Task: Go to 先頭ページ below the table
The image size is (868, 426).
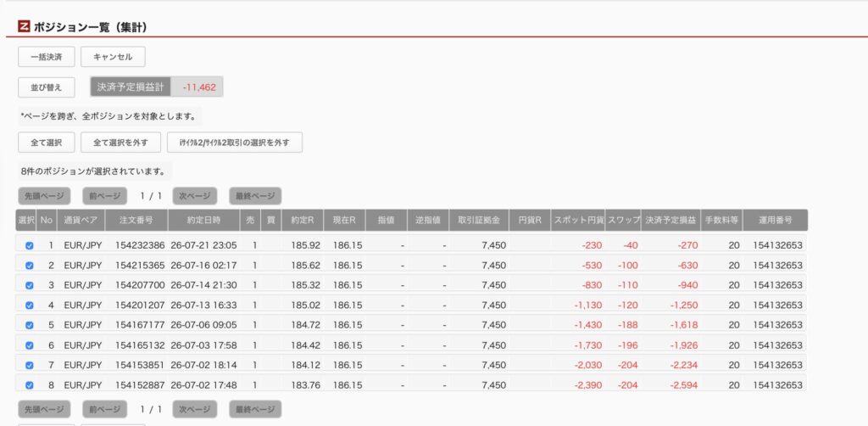Action: tap(44, 409)
